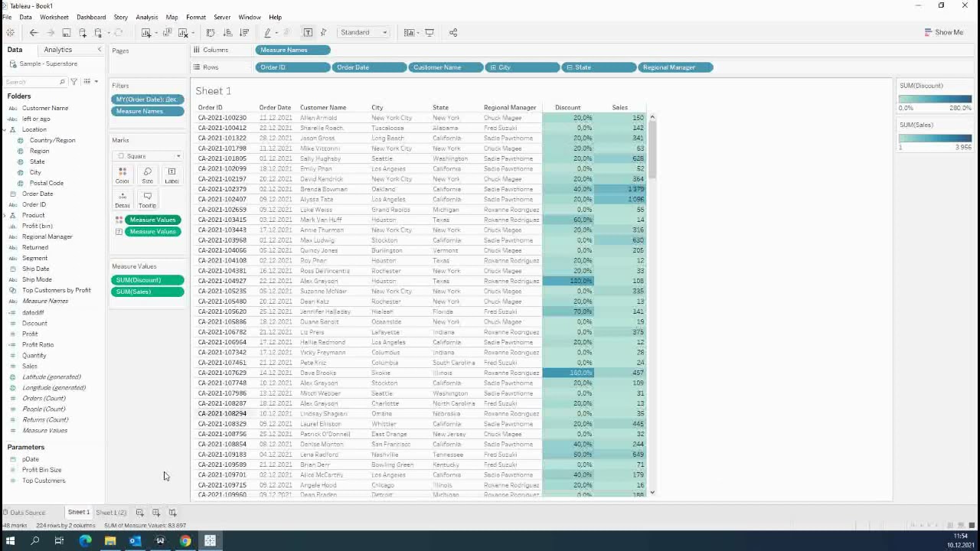Screen dimensions: 980x551
Task: Click the New story tab icon at bottom
Action: point(172,513)
